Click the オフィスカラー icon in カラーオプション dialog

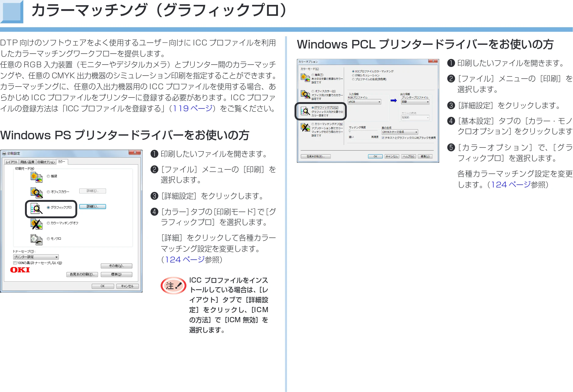click(x=305, y=94)
